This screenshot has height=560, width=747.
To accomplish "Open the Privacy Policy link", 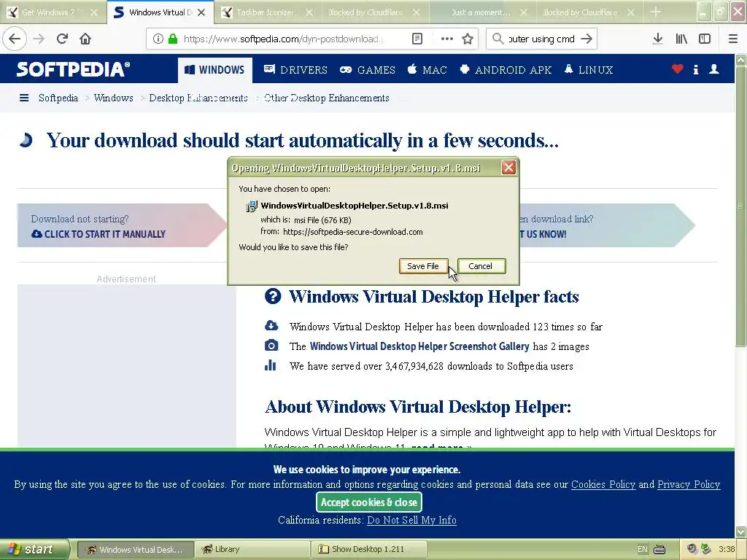I will tap(689, 484).
